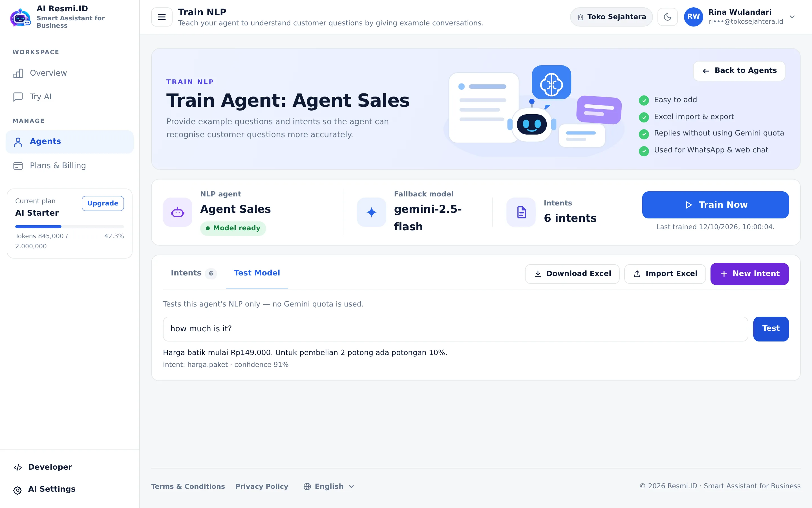Click the RW user avatar

(694, 17)
